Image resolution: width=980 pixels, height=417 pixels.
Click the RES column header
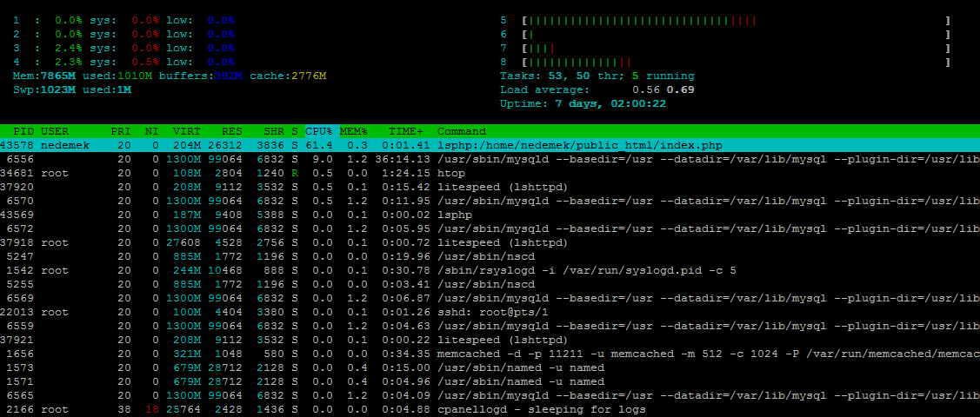point(232,131)
